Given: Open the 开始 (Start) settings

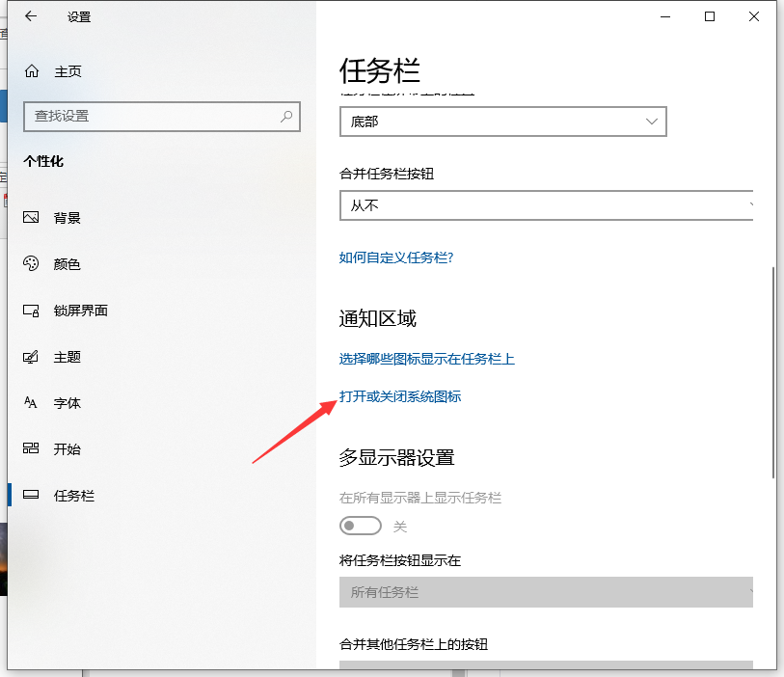Looking at the screenshot, I should (x=68, y=449).
